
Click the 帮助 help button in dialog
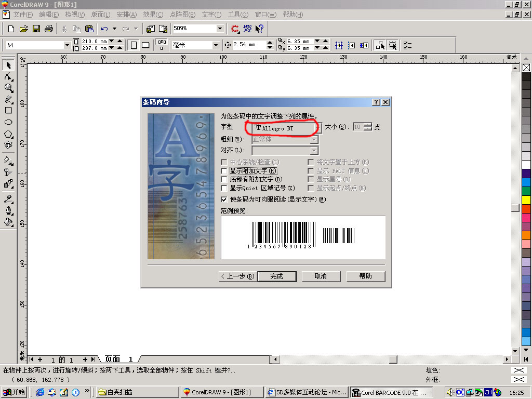coord(366,276)
